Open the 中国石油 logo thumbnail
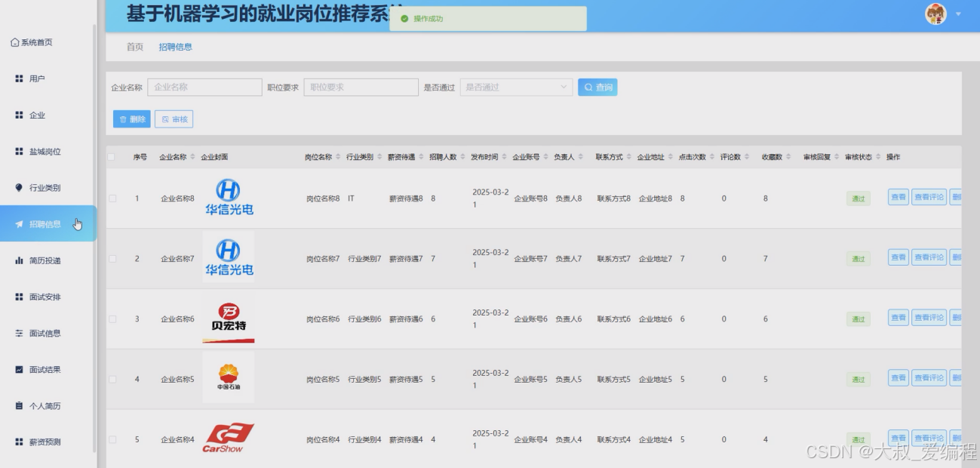Image resolution: width=980 pixels, height=468 pixels. click(x=229, y=378)
